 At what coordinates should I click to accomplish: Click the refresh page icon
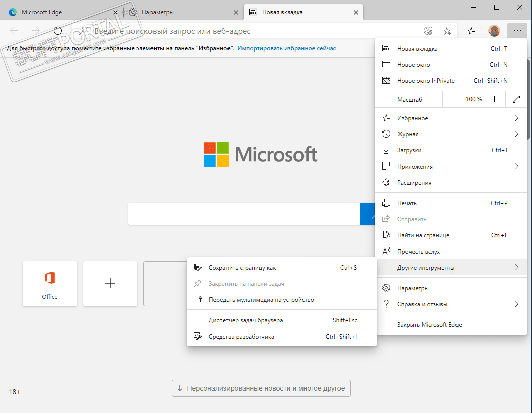click(x=58, y=31)
